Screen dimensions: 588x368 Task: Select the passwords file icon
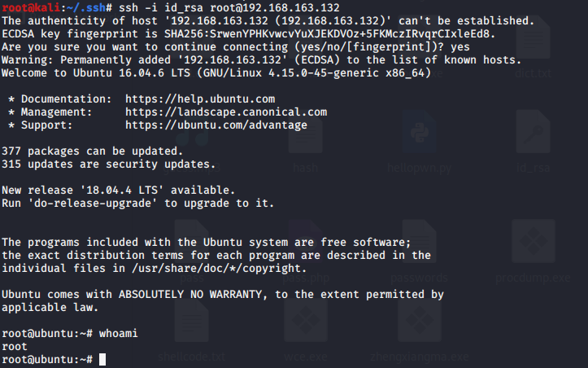[420, 242]
